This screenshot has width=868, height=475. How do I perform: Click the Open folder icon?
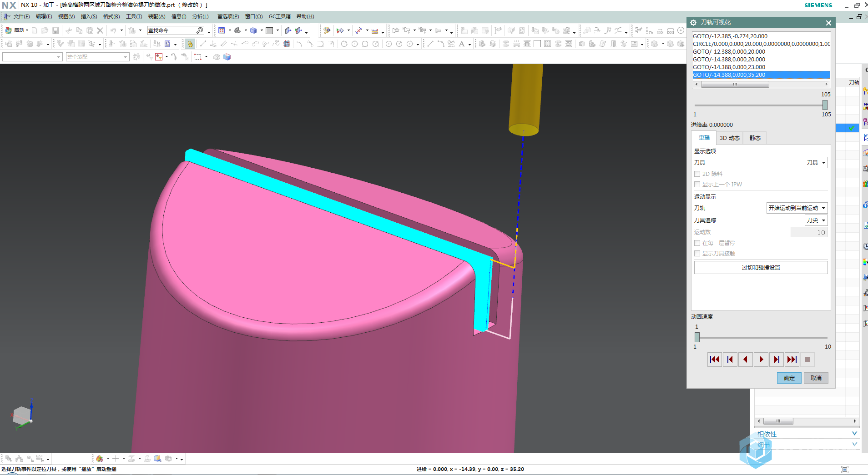coord(45,30)
